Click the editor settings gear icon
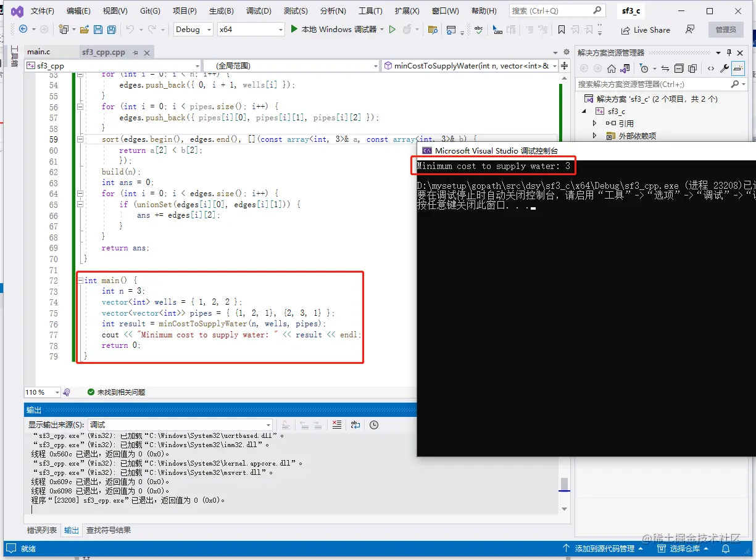 [566, 52]
